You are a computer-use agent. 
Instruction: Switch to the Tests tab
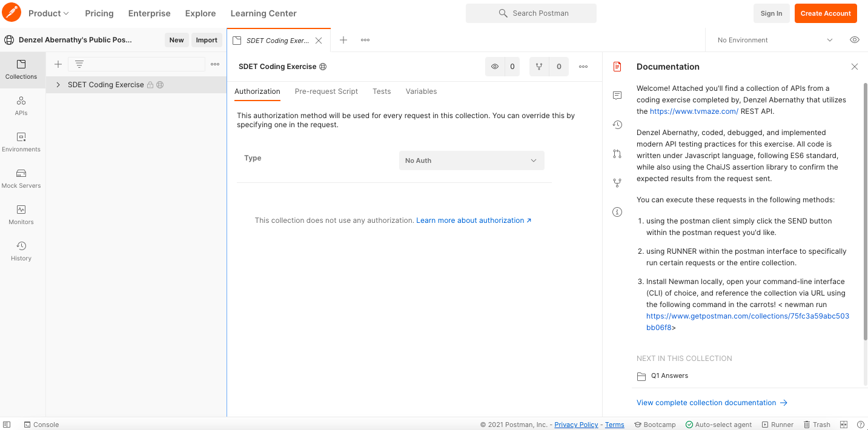pos(382,91)
